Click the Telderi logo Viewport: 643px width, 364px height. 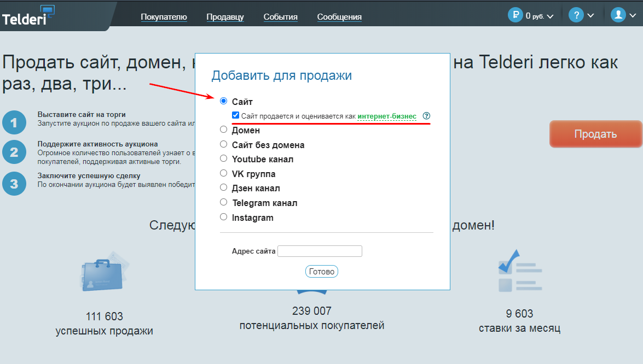coord(28,16)
